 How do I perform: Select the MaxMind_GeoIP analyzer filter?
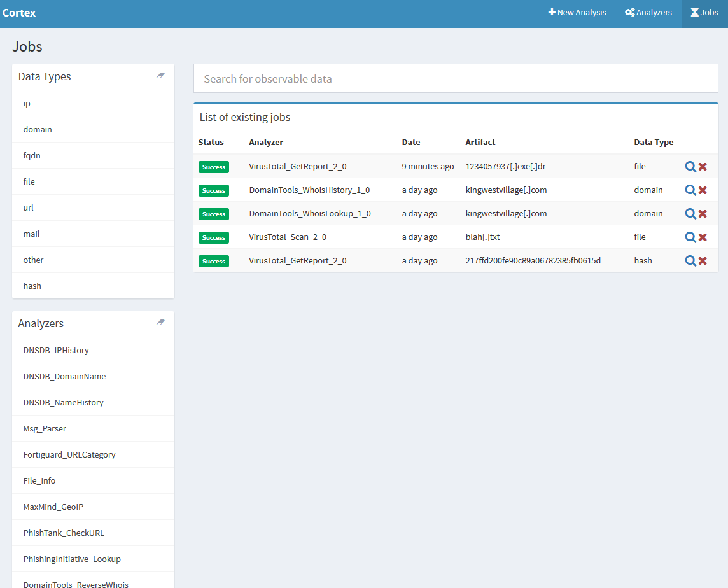click(53, 507)
